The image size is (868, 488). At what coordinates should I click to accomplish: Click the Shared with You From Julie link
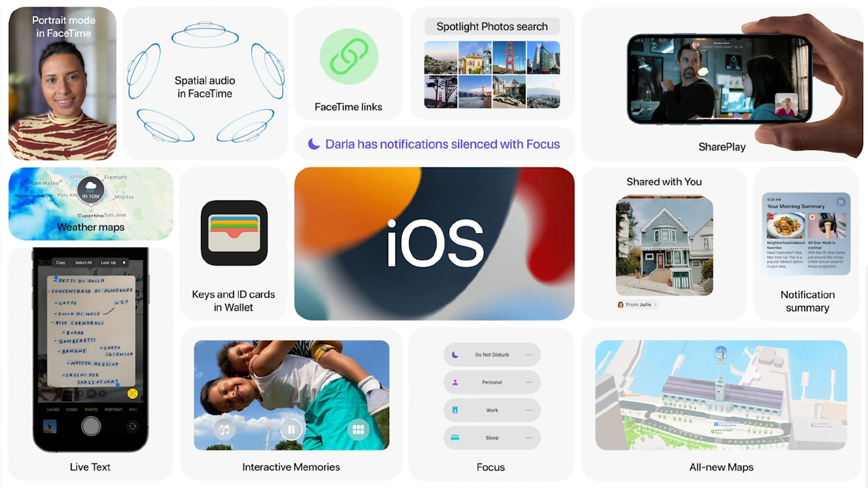tap(634, 305)
